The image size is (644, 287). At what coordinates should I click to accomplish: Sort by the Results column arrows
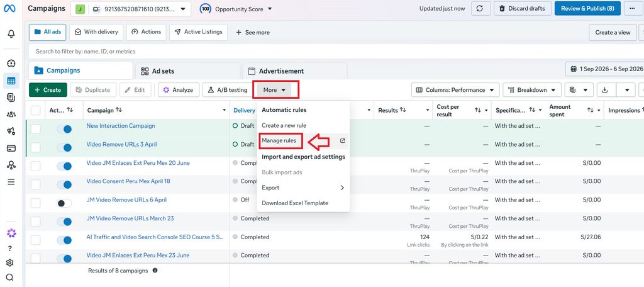point(403,110)
